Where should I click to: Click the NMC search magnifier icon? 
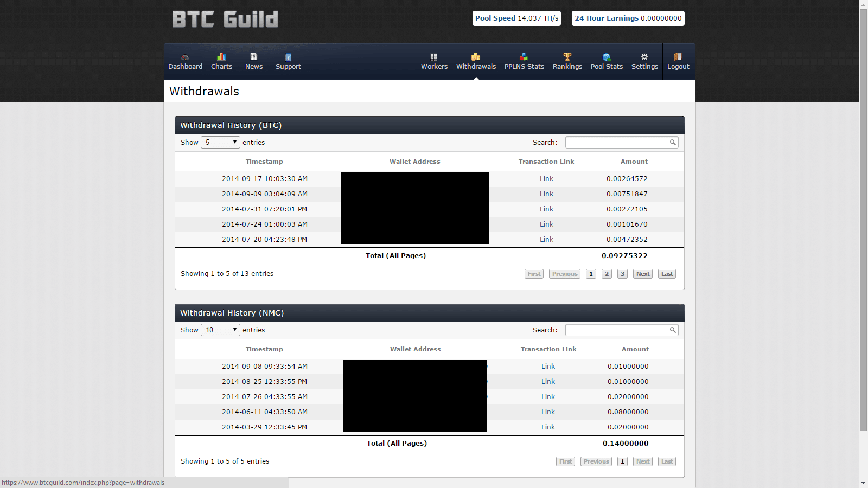tap(673, 330)
